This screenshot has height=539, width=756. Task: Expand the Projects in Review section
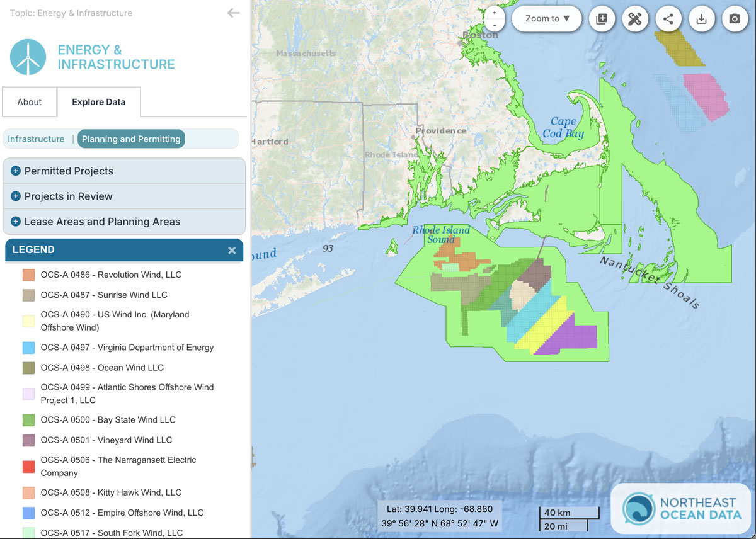[x=124, y=196]
